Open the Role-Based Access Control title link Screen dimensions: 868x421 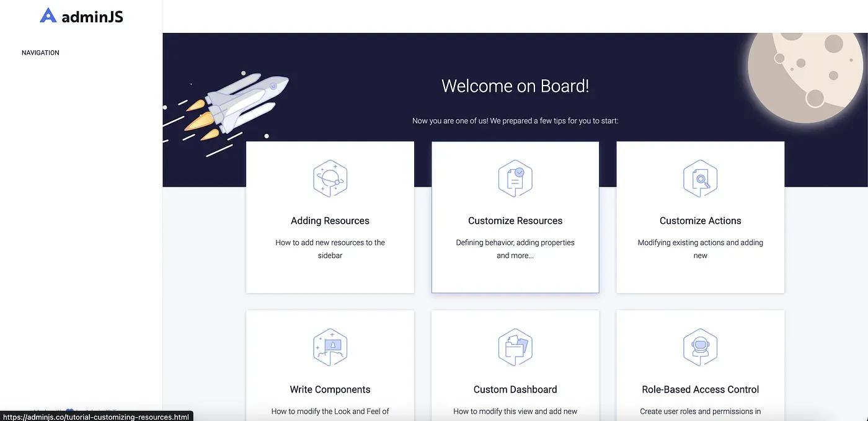tap(700, 389)
